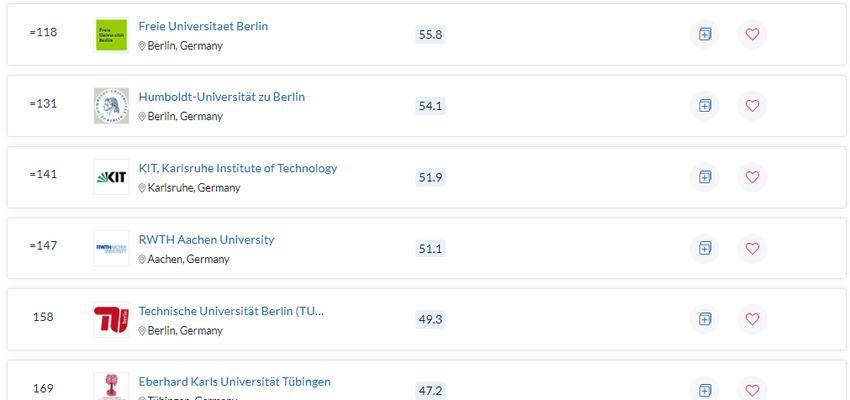Shortlist Humboldt-Universität with heart icon

pos(752,106)
